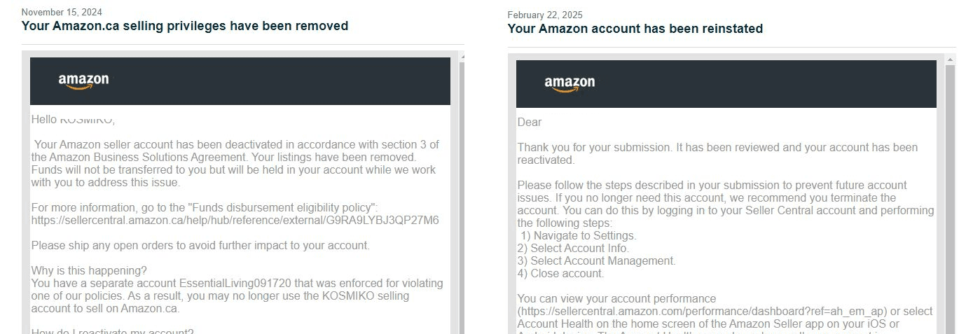Open the 'selling privileges have been removed' heading
The height and width of the screenshot is (334, 980).
[184, 26]
